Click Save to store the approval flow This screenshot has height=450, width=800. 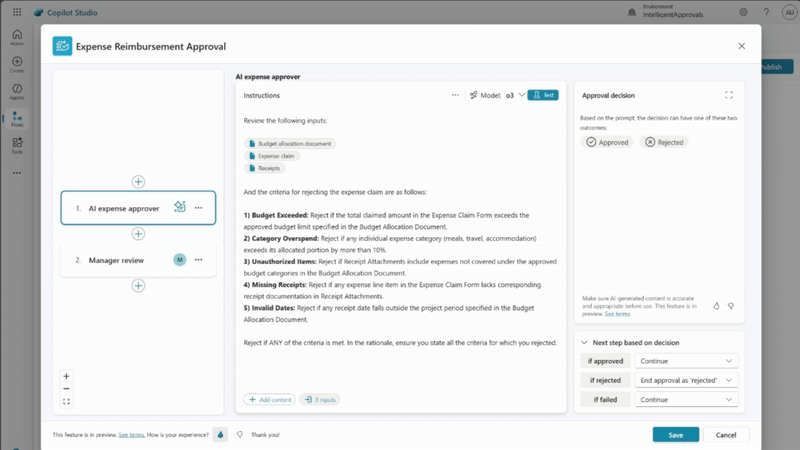pos(676,435)
